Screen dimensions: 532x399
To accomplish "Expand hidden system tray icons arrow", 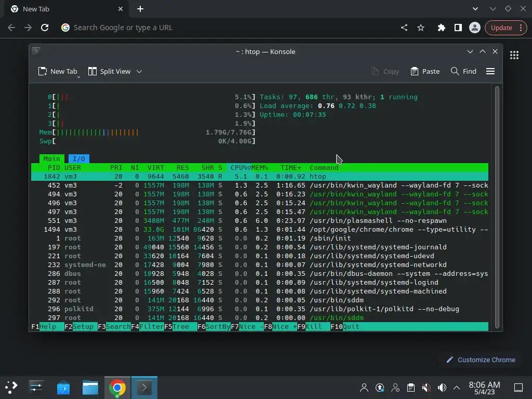I will (457, 387).
